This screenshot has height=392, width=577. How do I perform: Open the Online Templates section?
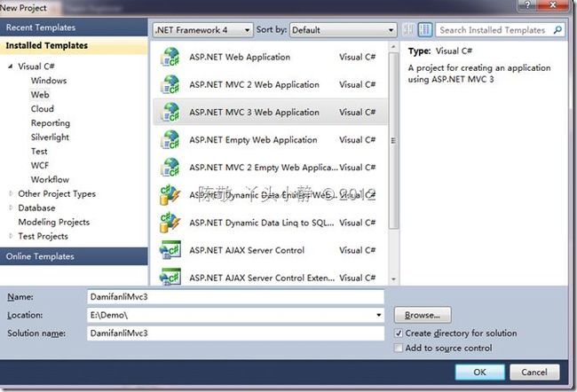click(x=74, y=256)
